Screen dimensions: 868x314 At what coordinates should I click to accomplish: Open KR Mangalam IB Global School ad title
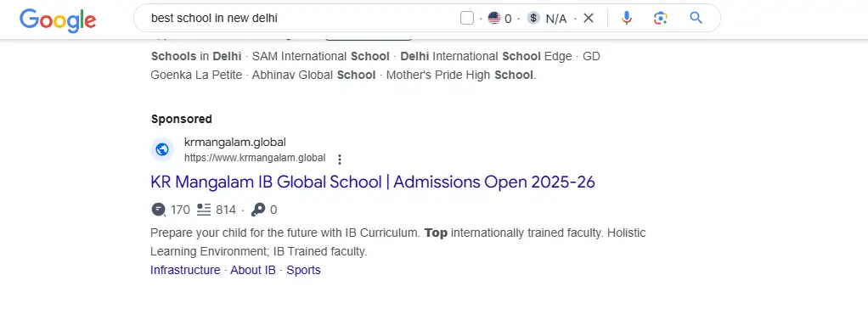[x=373, y=182]
